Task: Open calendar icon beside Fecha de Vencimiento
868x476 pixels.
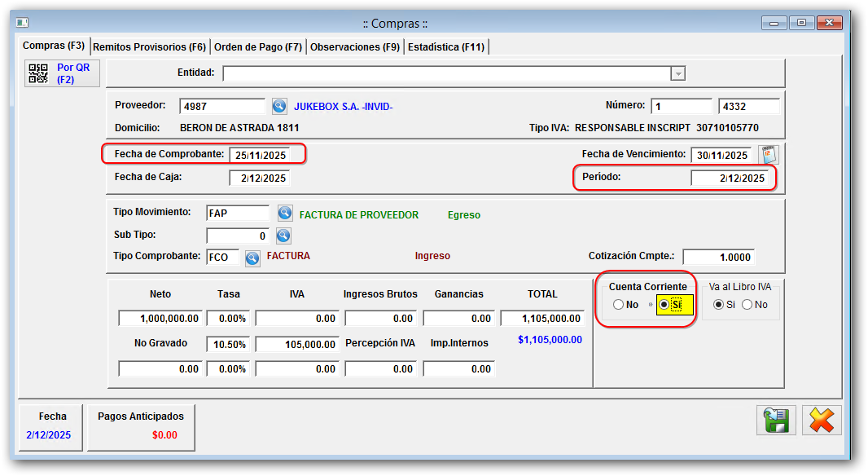Action: 769,155
